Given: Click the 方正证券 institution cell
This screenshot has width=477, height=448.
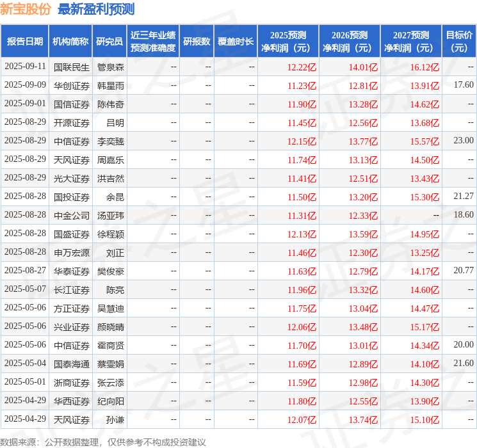Looking at the screenshot, I should pyautogui.click(x=72, y=308).
